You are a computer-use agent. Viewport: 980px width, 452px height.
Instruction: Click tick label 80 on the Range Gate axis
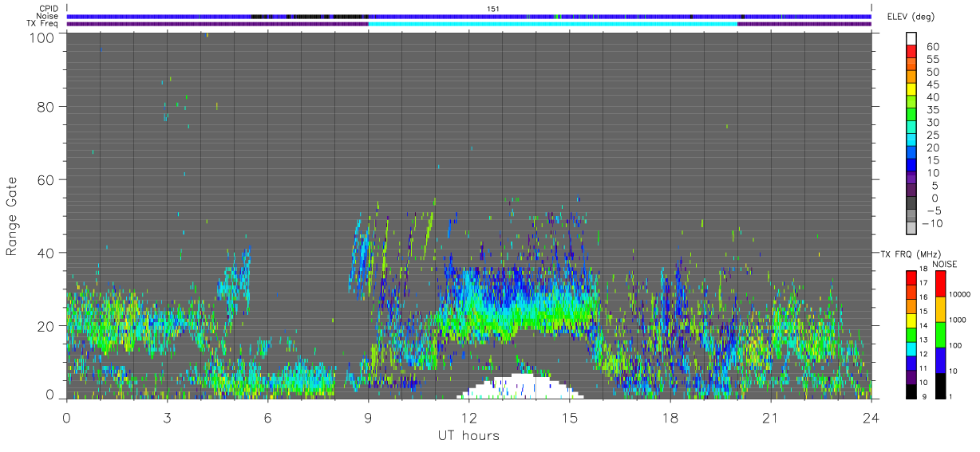(47, 106)
